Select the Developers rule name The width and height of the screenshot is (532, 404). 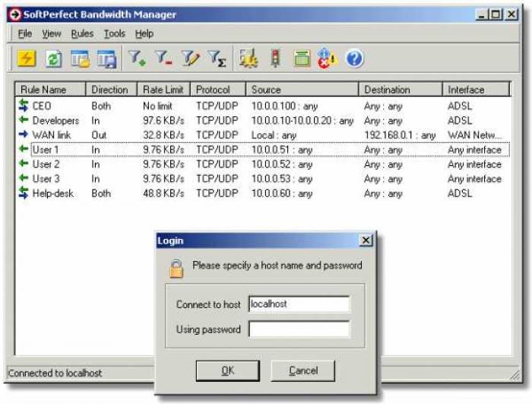point(55,121)
